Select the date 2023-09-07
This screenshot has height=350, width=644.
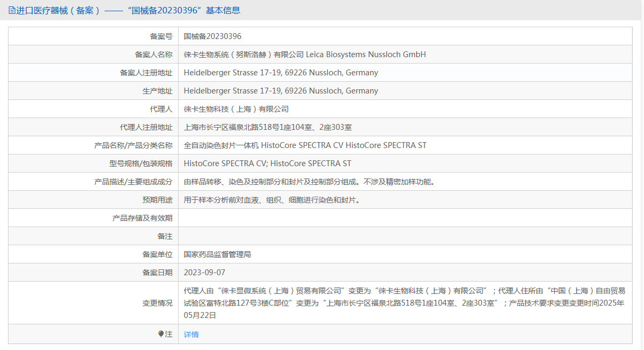[205, 273]
